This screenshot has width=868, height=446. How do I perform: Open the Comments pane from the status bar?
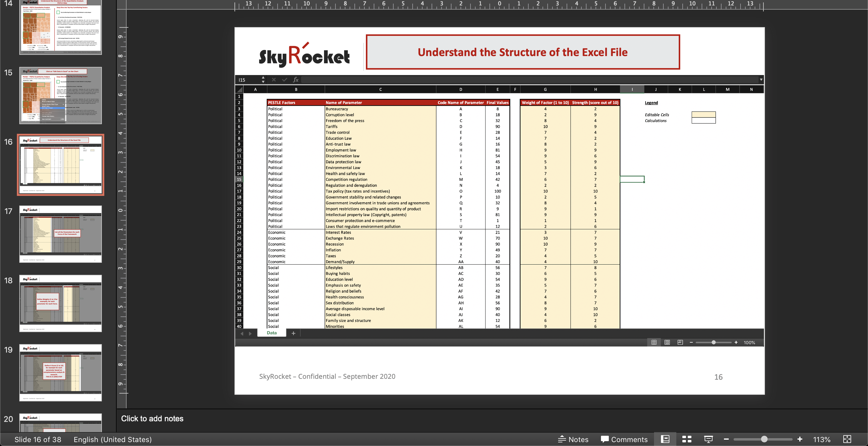(x=624, y=439)
